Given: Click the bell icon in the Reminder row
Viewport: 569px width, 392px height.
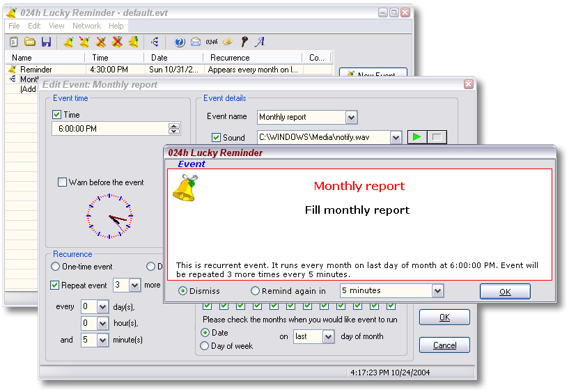Looking at the screenshot, I should tap(13, 69).
